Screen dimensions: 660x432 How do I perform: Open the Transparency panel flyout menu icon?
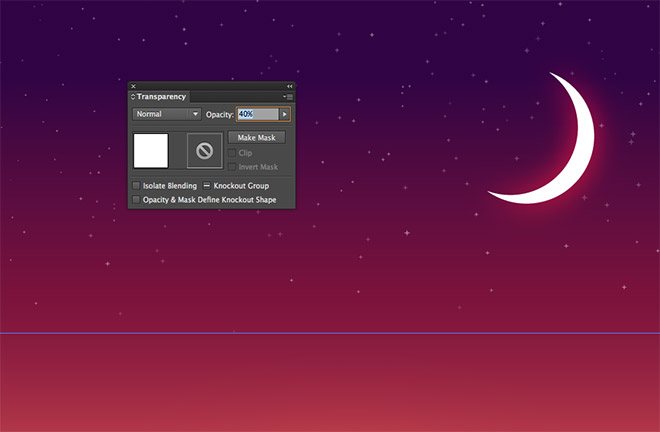tap(288, 96)
